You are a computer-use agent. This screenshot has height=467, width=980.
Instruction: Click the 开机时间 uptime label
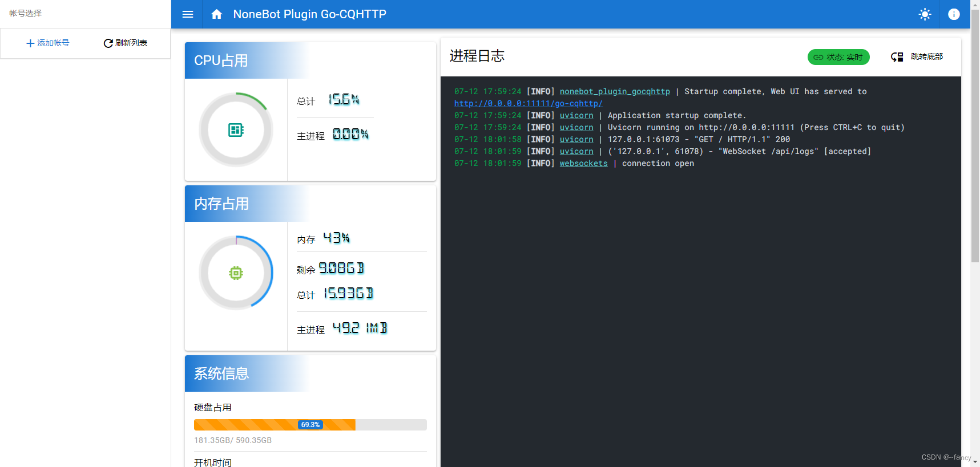click(213, 462)
